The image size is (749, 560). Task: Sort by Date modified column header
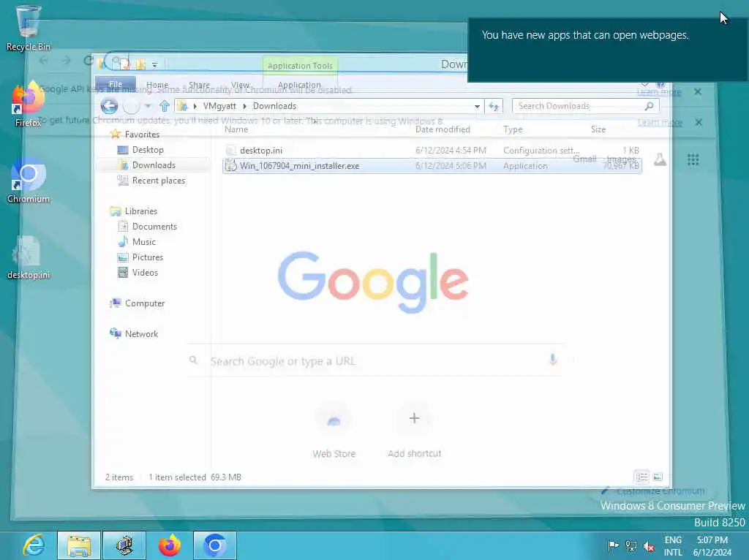click(x=443, y=129)
